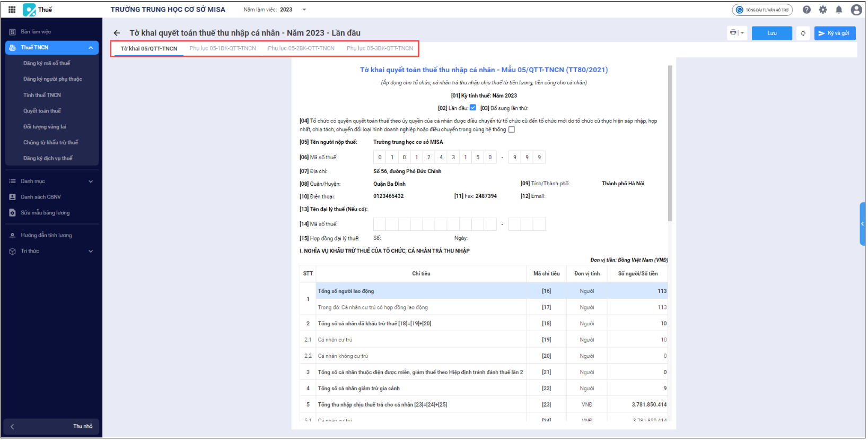Image resolution: width=868 pixels, height=440 pixels.
Task: Go back with the left arrow icon
Action: point(117,33)
